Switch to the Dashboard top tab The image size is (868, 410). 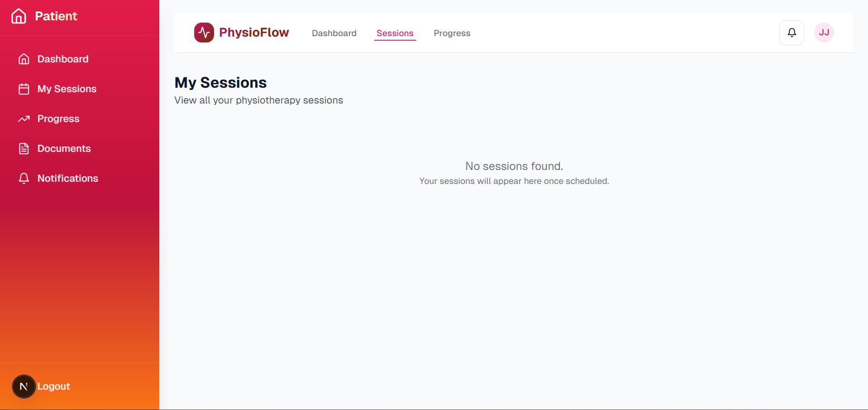pos(334,33)
